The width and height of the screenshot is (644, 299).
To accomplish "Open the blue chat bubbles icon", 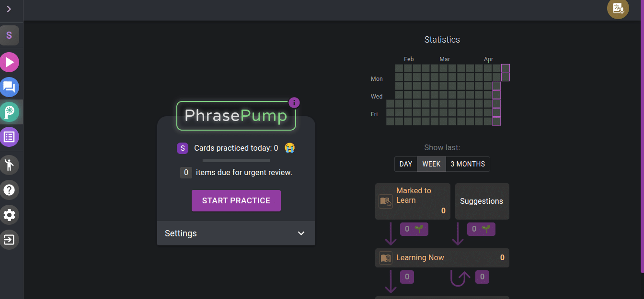I will (9, 87).
